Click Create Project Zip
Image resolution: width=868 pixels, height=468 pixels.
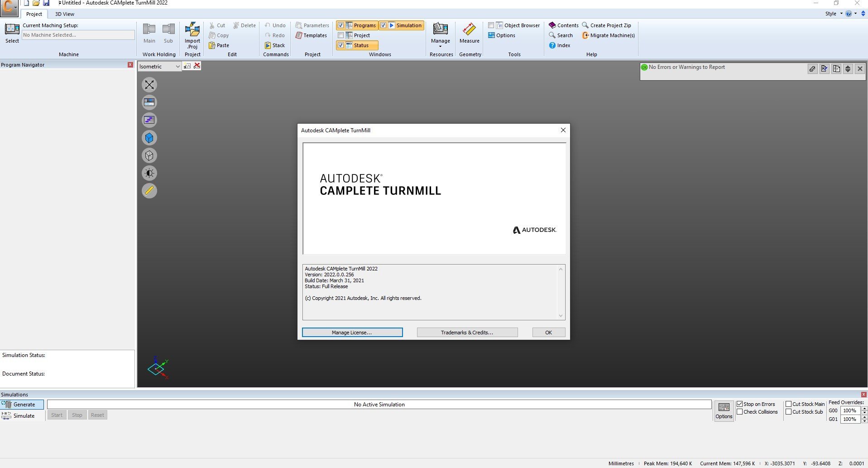point(606,25)
